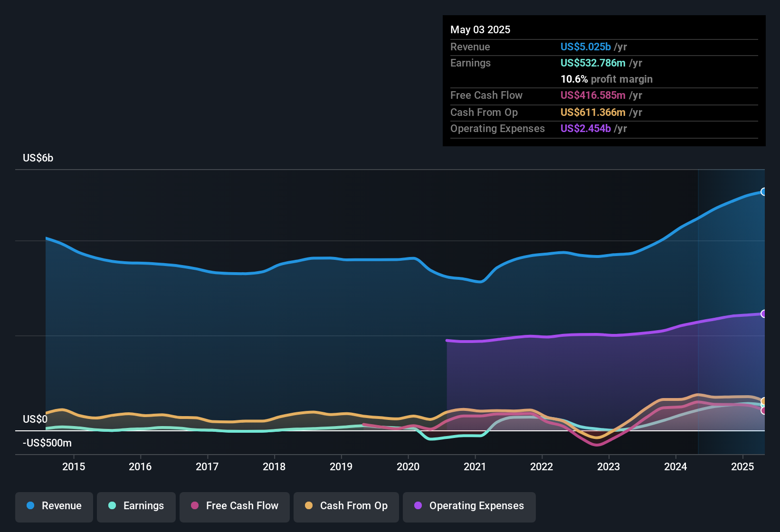Viewport: 780px width, 532px height.
Task: Click the 10.6% profit margin text
Action: (x=607, y=79)
